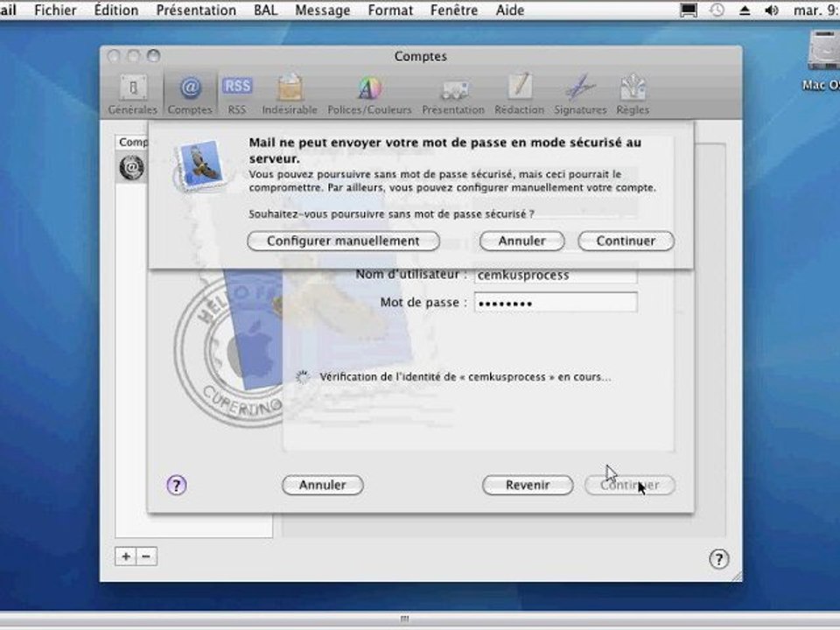840x630 pixels.
Task: Click Configurer manuellement in the alert
Action: 343,241
